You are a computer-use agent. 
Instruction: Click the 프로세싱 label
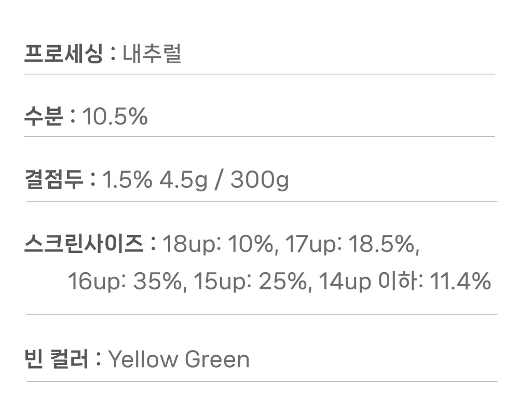(63, 54)
